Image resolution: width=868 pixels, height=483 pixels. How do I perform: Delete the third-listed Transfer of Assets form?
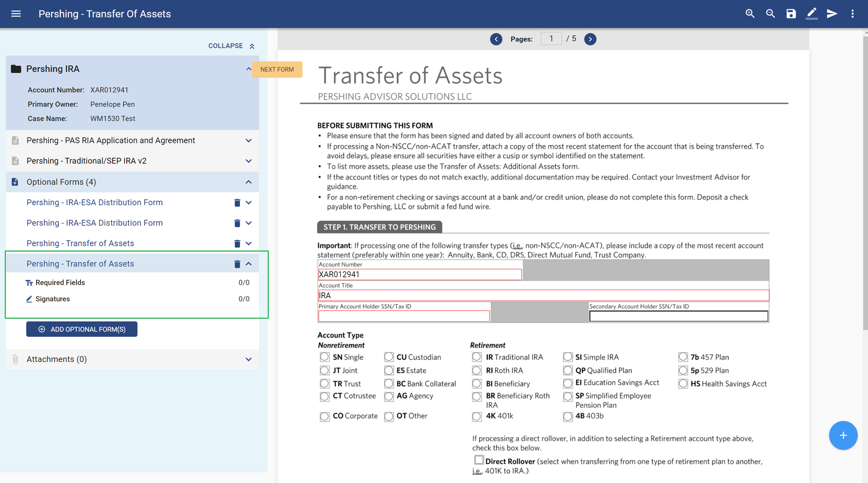point(237,244)
